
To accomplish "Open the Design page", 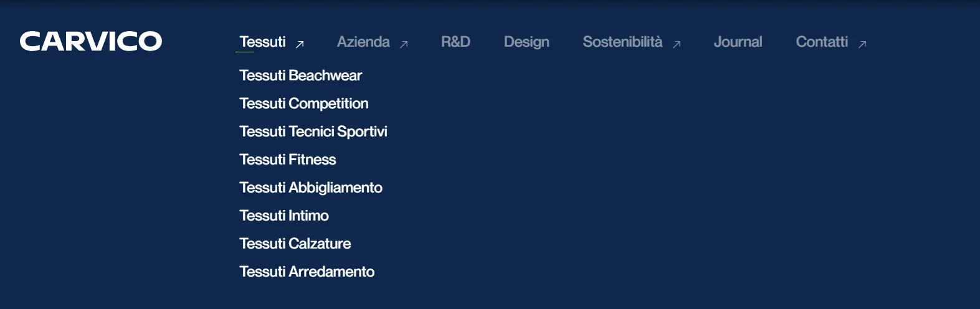I will [x=526, y=42].
